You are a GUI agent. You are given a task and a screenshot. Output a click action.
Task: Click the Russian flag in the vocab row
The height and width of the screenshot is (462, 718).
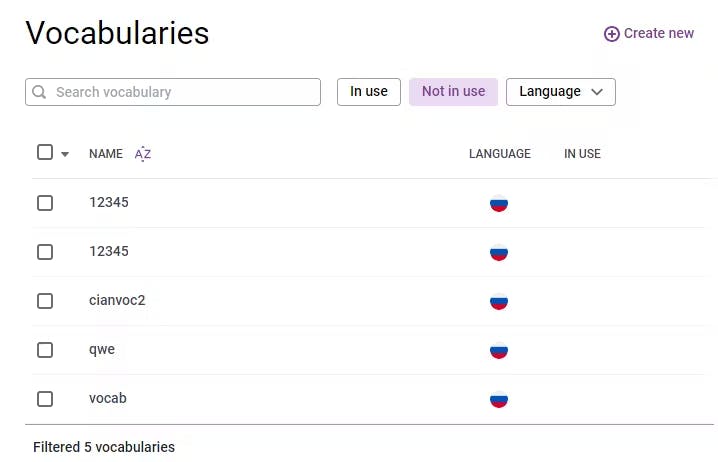(499, 399)
